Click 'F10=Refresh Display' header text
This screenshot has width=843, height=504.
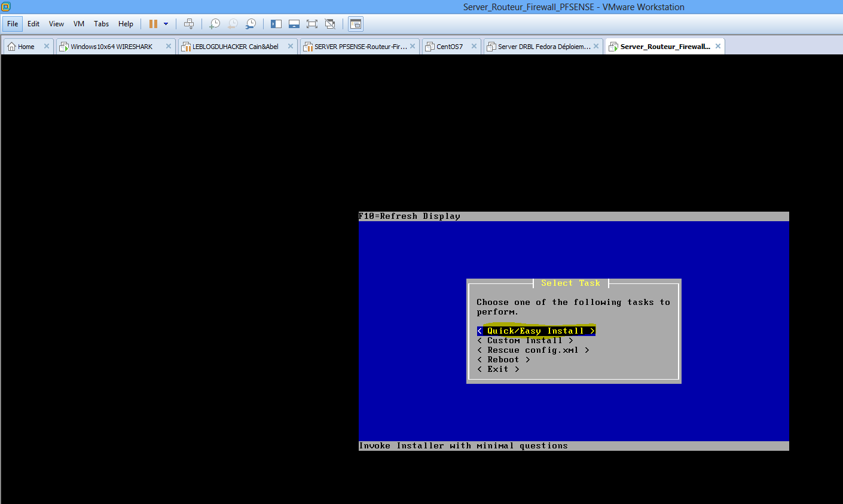[410, 216]
